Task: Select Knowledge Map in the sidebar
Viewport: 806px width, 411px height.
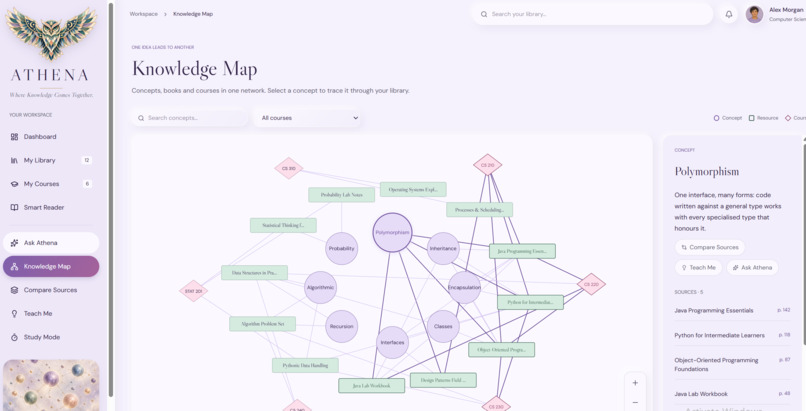Action: pos(51,266)
